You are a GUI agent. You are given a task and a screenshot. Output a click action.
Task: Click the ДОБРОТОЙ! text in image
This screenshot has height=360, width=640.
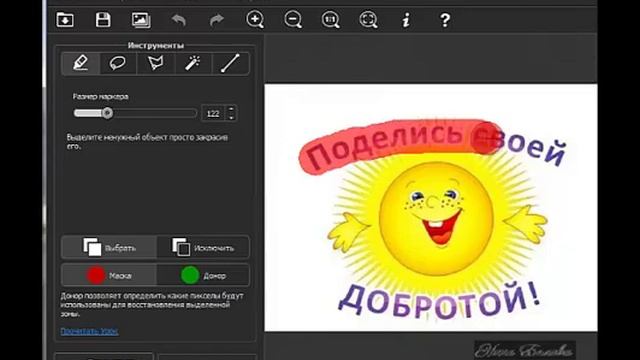click(439, 300)
